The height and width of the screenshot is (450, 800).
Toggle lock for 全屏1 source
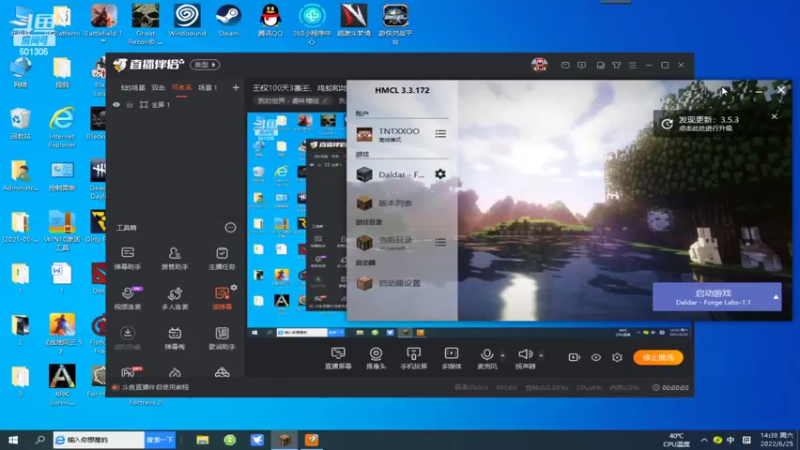click(x=130, y=105)
